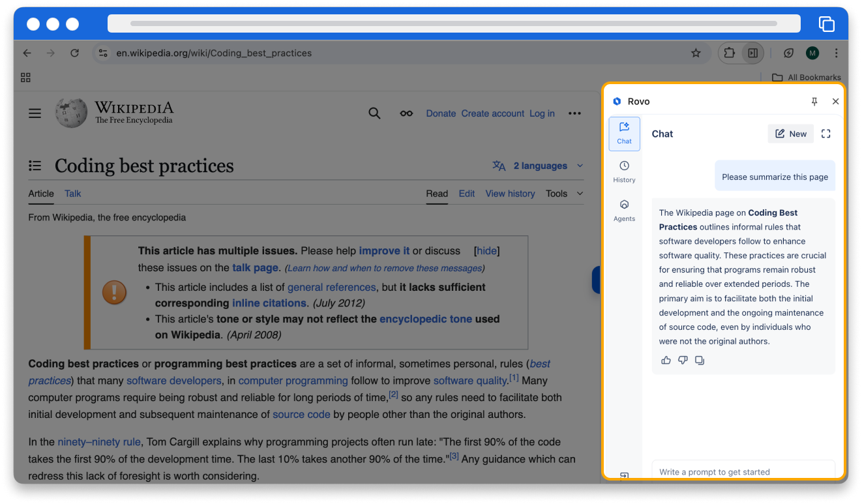Open History in Rovo sidebar
This screenshot has height=504, width=862.
[x=624, y=172]
